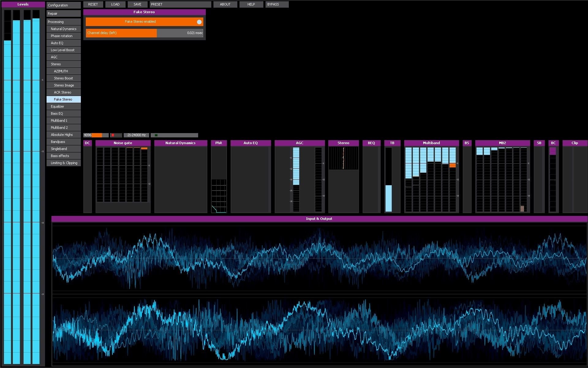Open the Natural Dynamics settings page
The image size is (588, 368).
(x=64, y=29)
